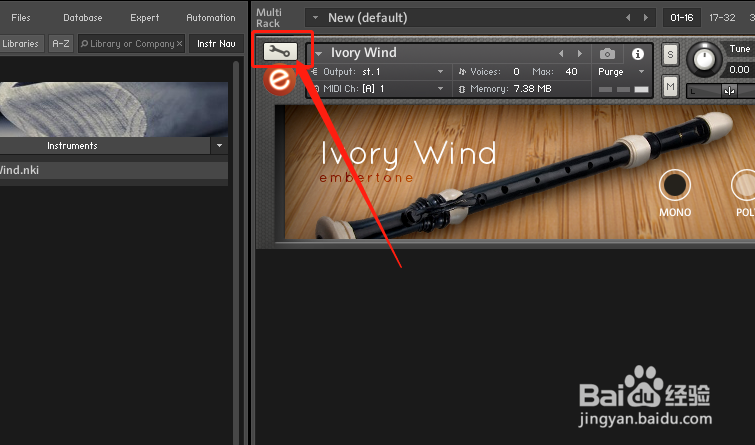This screenshot has height=445, width=755.
Task: Click the Instruments button
Action: coord(104,145)
